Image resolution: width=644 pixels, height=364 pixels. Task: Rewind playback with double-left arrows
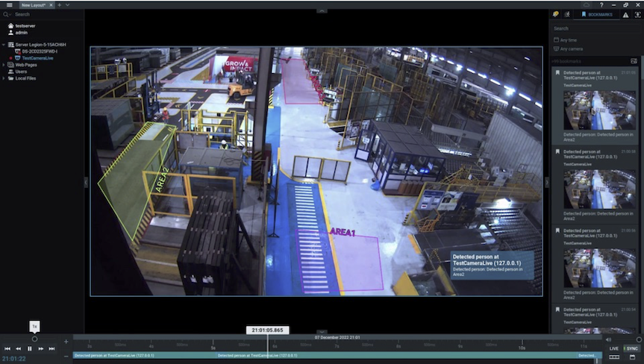pos(18,348)
